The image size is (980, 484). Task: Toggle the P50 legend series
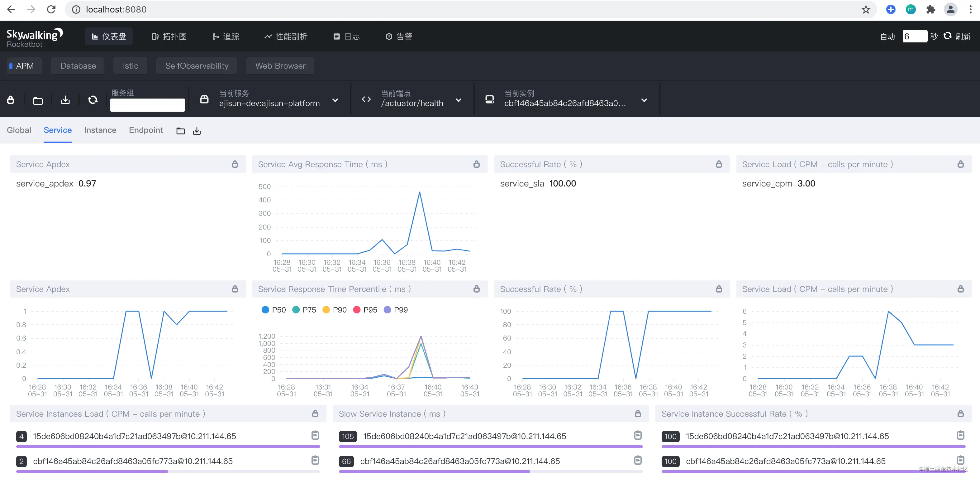[x=274, y=310]
